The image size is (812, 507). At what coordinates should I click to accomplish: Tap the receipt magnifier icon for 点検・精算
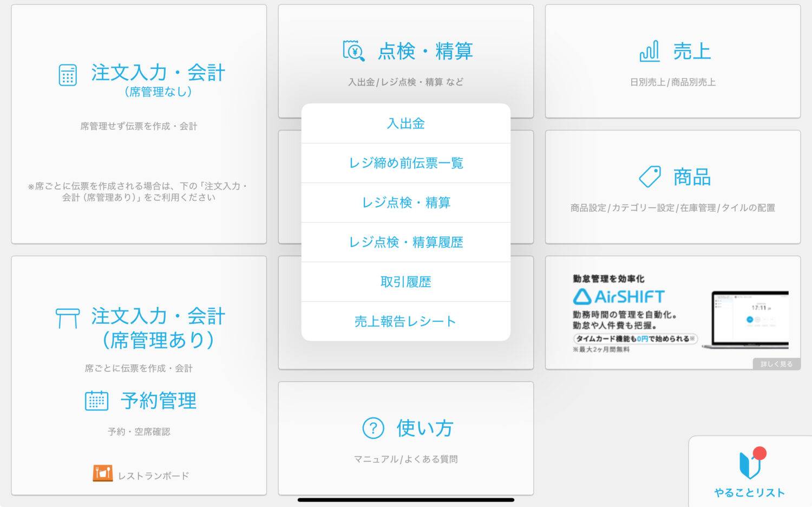(x=353, y=50)
